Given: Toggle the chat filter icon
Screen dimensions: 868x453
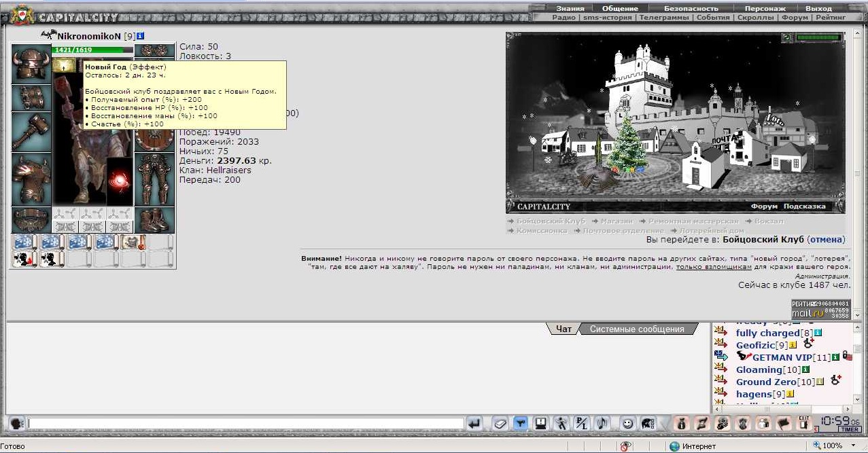Looking at the screenshot, I should coord(520,423).
